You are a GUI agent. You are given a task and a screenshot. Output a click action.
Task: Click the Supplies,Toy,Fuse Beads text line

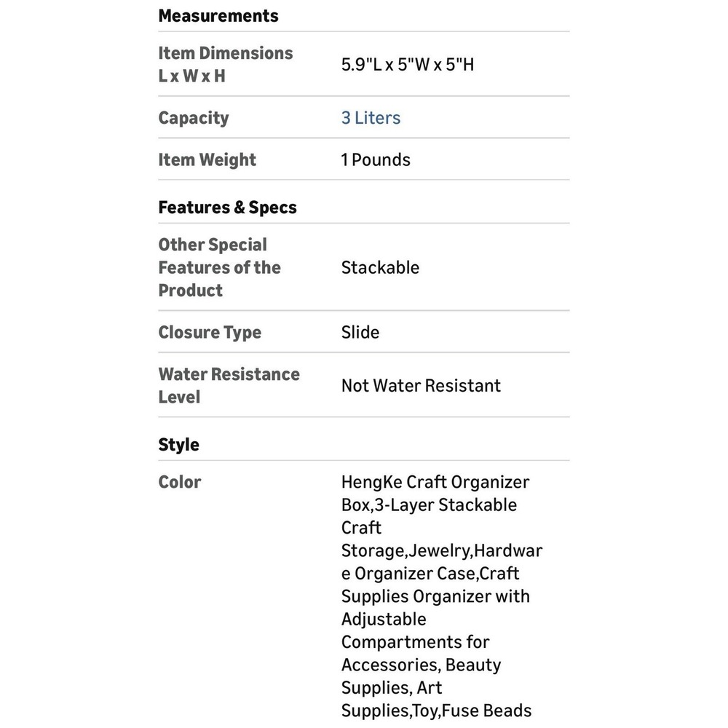pyautogui.click(x=436, y=711)
